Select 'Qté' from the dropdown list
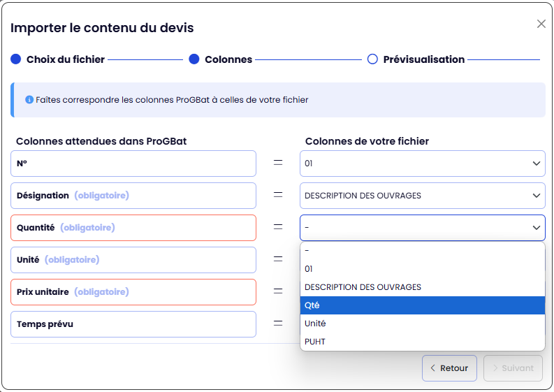Screen dimensions: 554x392 pos(422,305)
